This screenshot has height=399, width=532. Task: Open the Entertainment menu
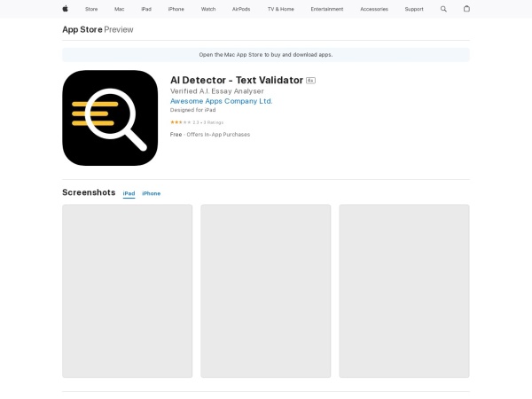(328, 9)
